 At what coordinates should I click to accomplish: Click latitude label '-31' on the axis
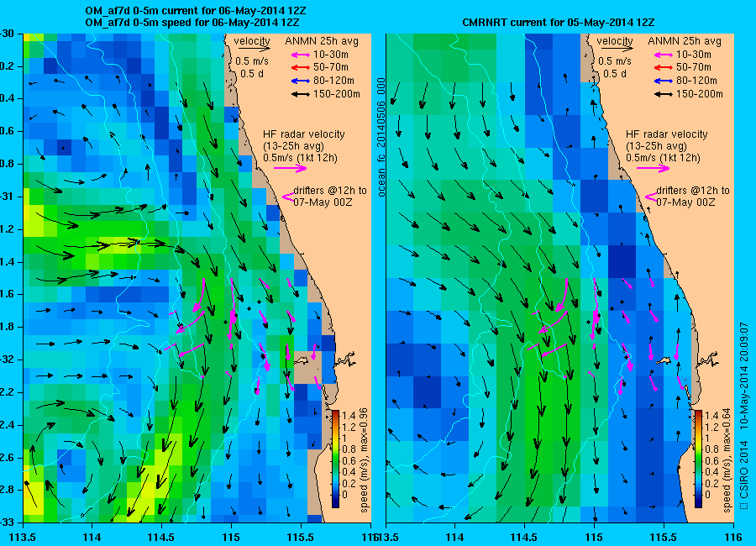[x=7, y=197]
